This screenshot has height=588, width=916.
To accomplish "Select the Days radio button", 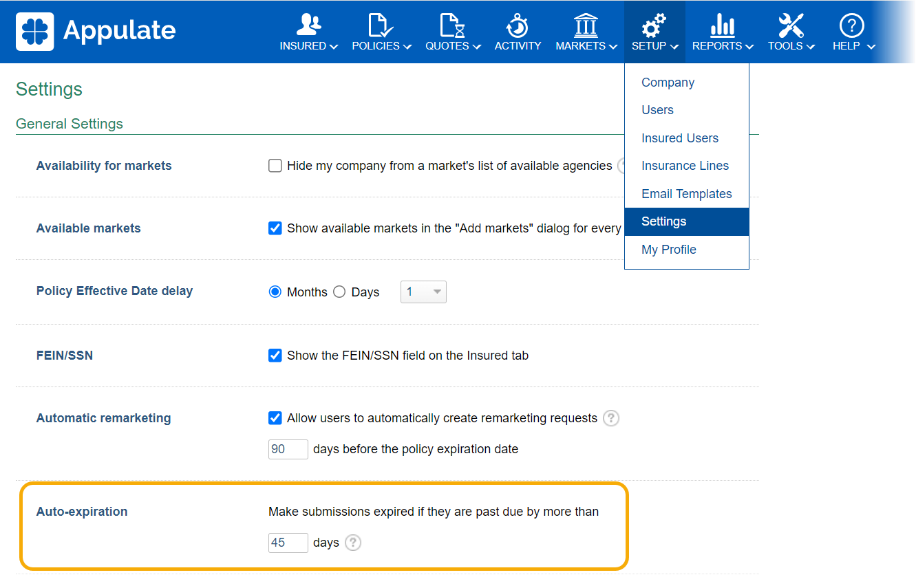I will point(339,292).
